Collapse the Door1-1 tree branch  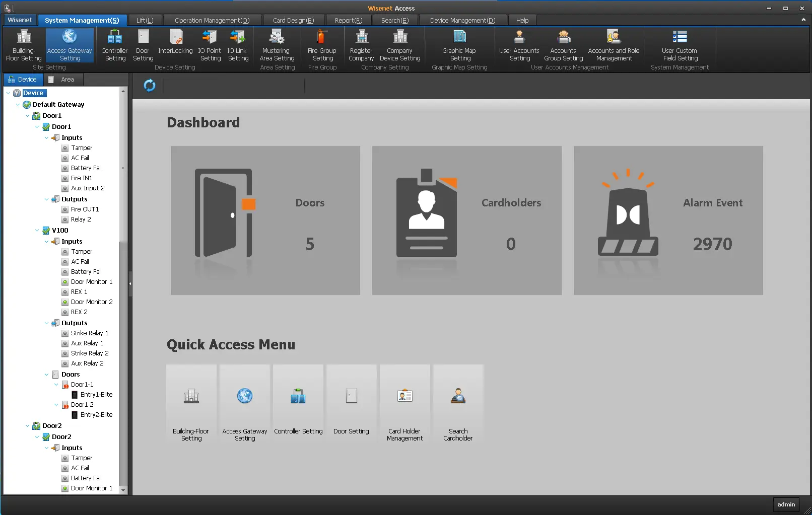pyautogui.click(x=56, y=385)
